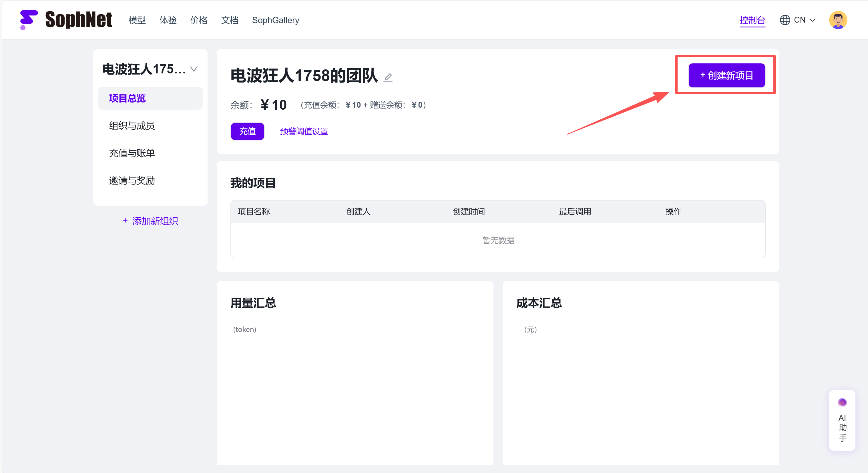Expand the 电波狂人175... organization switcher
This screenshot has height=473, width=868.
(x=194, y=69)
